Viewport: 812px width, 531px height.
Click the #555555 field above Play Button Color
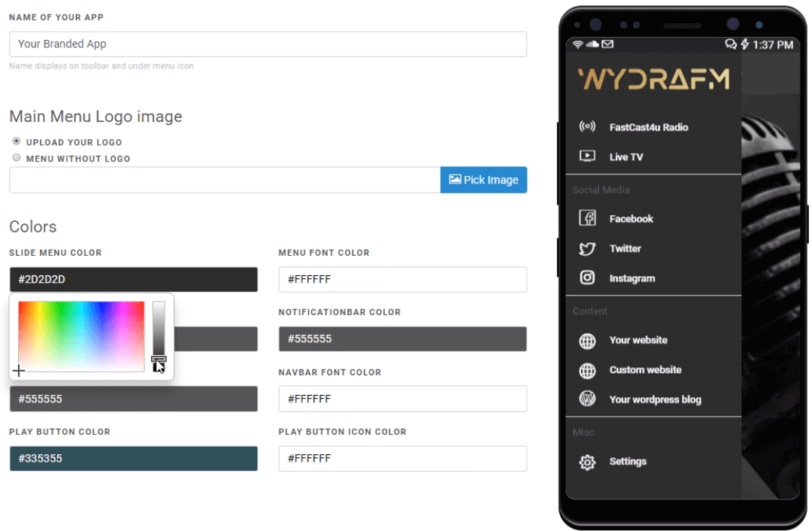[133, 399]
